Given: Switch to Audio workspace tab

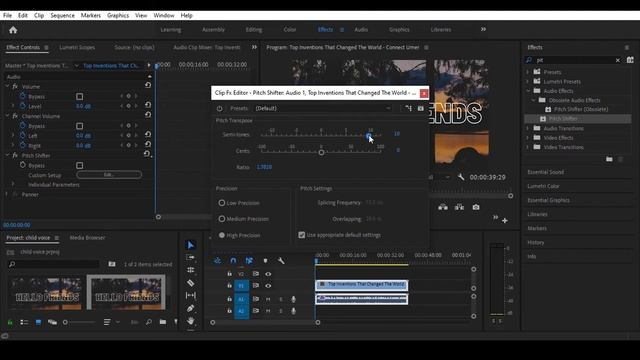Looking at the screenshot, I should [361, 29].
